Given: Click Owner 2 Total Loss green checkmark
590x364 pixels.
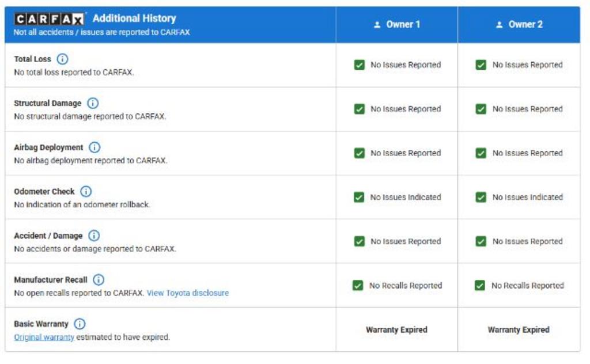Looking at the screenshot, I should click(481, 65).
